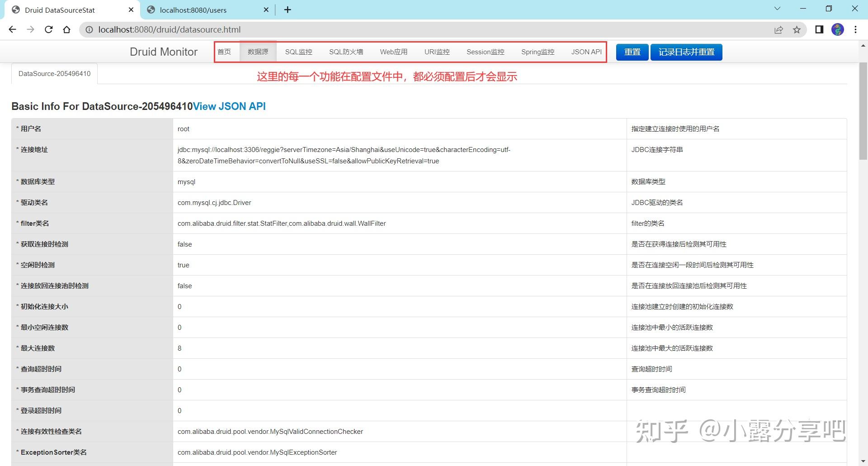The height and width of the screenshot is (466, 868).
Task: Click the browser home icon
Action: (x=67, y=29)
